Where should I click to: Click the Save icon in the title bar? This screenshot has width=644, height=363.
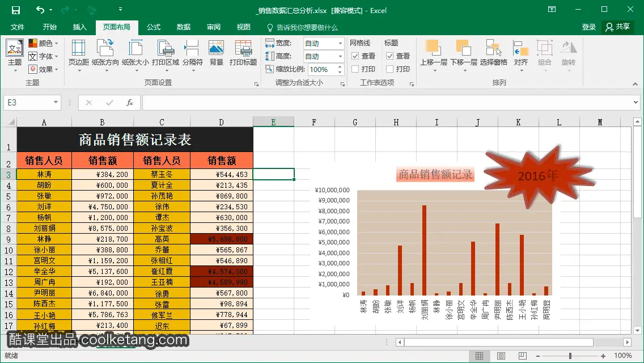[x=16, y=10]
